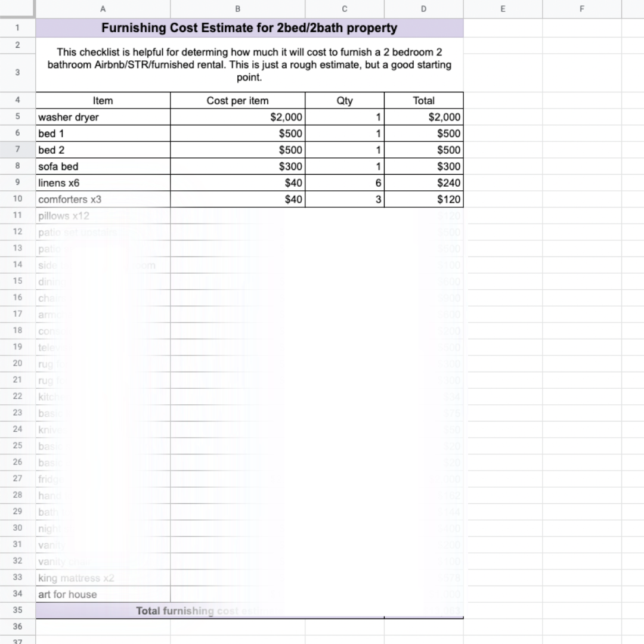Click the 'art for house' cell
Screen dimensions: 644x644
pyautogui.click(x=103, y=594)
